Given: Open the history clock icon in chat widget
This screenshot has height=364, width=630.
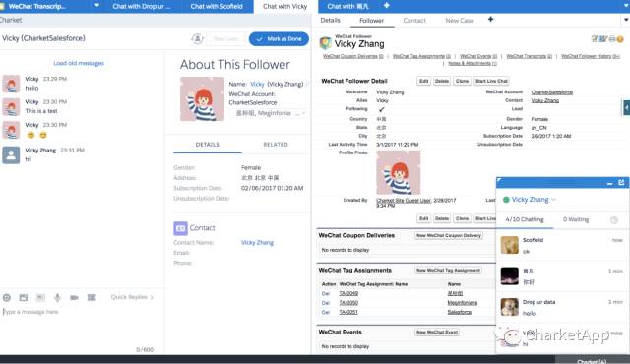Looking at the screenshot, I should pos(614,220).
